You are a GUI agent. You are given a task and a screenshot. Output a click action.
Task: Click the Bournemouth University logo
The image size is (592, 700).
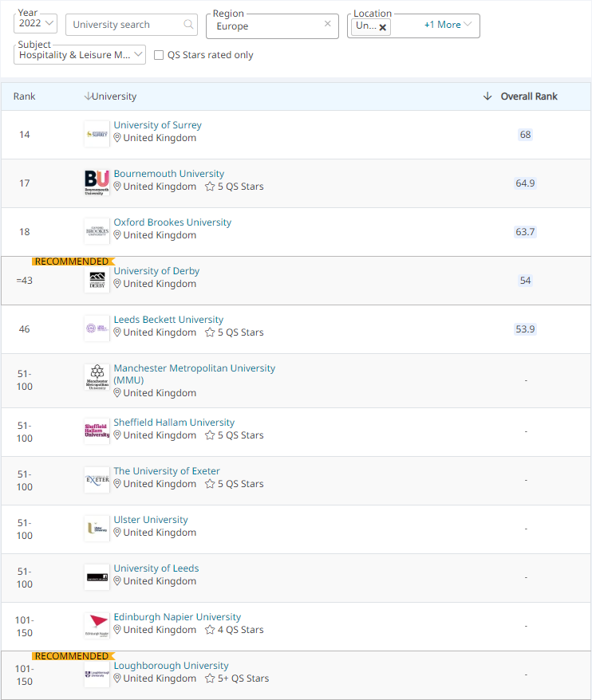[97, 183]
